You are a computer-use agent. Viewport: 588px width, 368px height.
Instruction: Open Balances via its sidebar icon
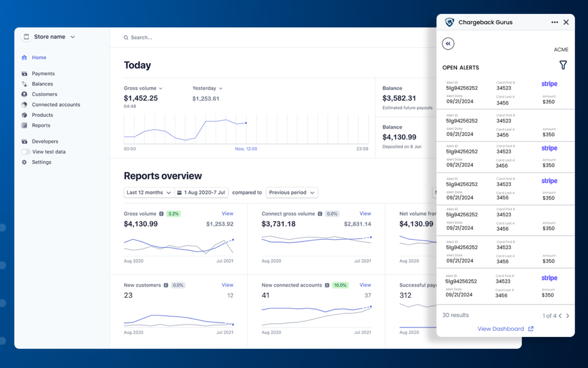(x=24, y=84)
